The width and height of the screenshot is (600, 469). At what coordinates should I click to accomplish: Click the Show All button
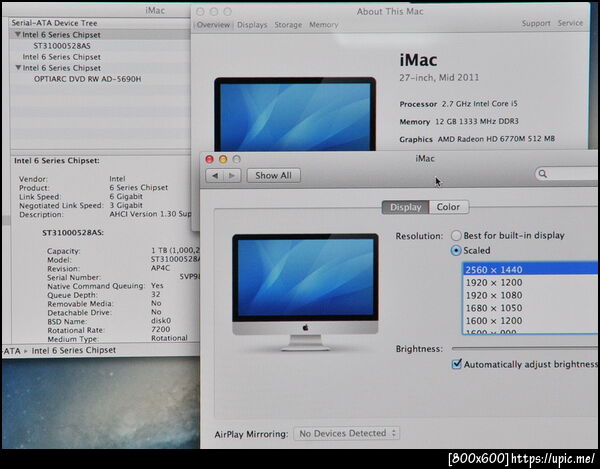tap(274, 176)
